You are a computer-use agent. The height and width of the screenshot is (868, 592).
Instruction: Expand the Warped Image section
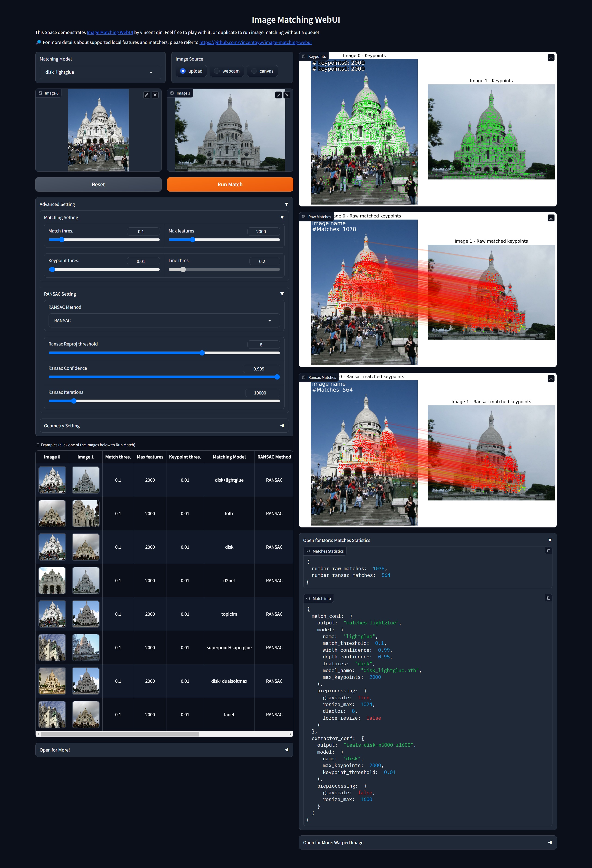tap(428, 842)
